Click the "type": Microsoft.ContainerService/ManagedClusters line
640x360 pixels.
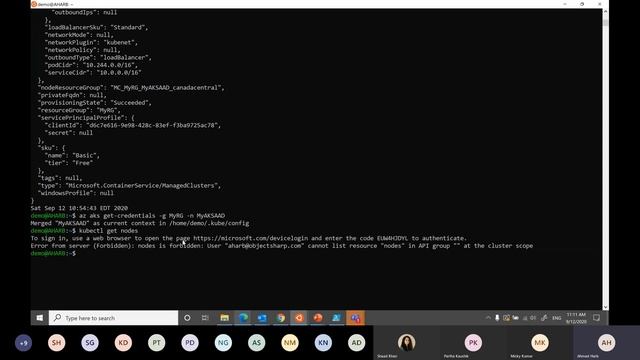click(x=129, y=185)
